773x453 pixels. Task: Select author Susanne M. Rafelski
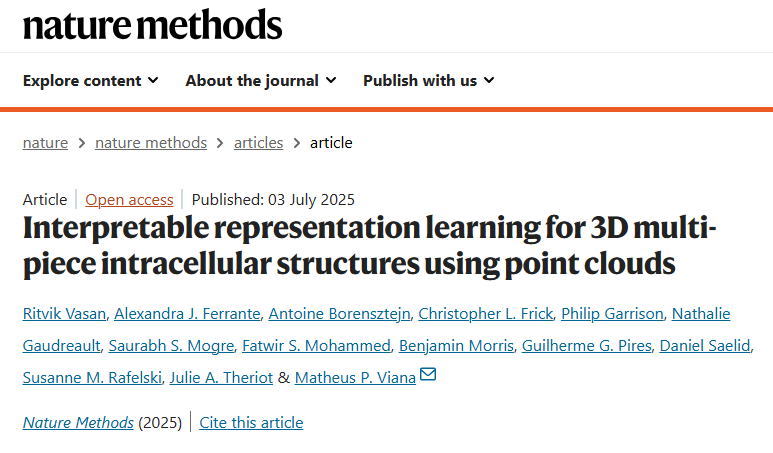pos(92,378)
